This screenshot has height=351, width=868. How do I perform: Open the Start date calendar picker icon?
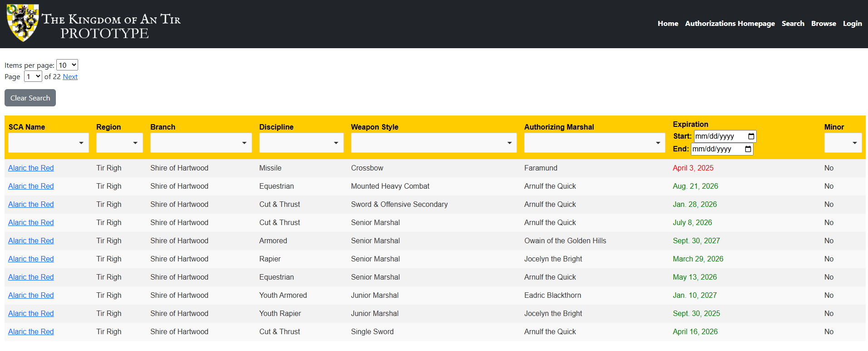[x=751, y=136]
